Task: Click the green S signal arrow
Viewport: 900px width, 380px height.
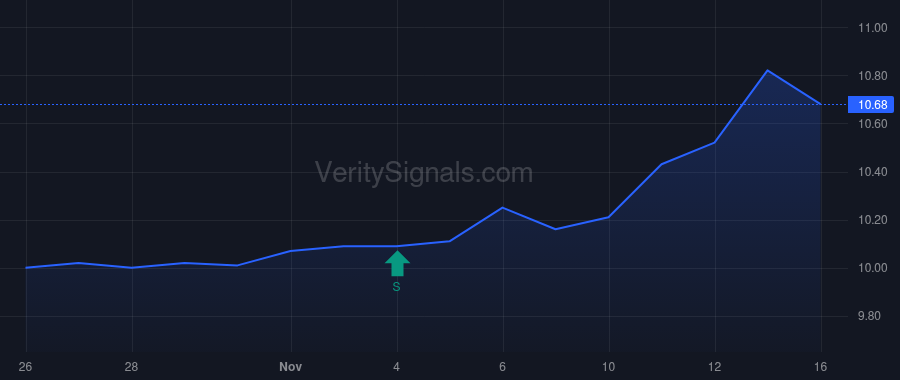Action: (397, 263)
